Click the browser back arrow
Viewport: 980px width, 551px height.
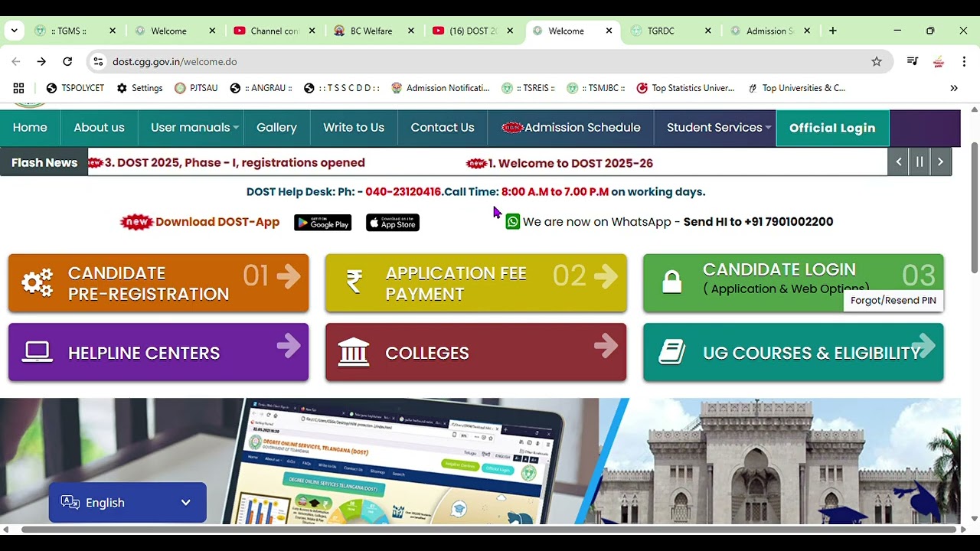(16, 61)
